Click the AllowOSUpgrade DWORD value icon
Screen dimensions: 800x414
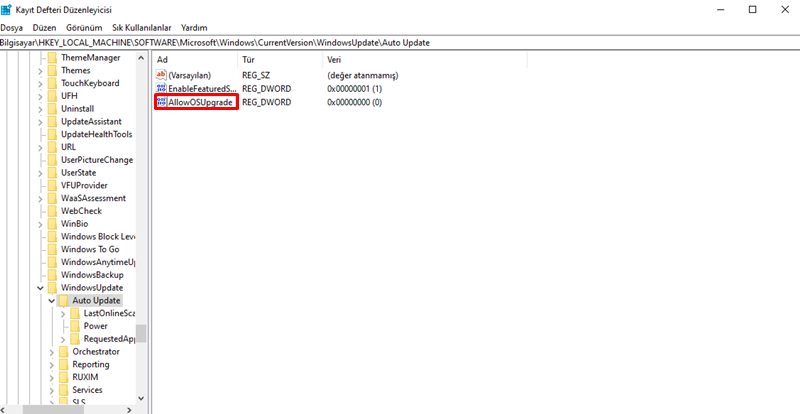162,102
